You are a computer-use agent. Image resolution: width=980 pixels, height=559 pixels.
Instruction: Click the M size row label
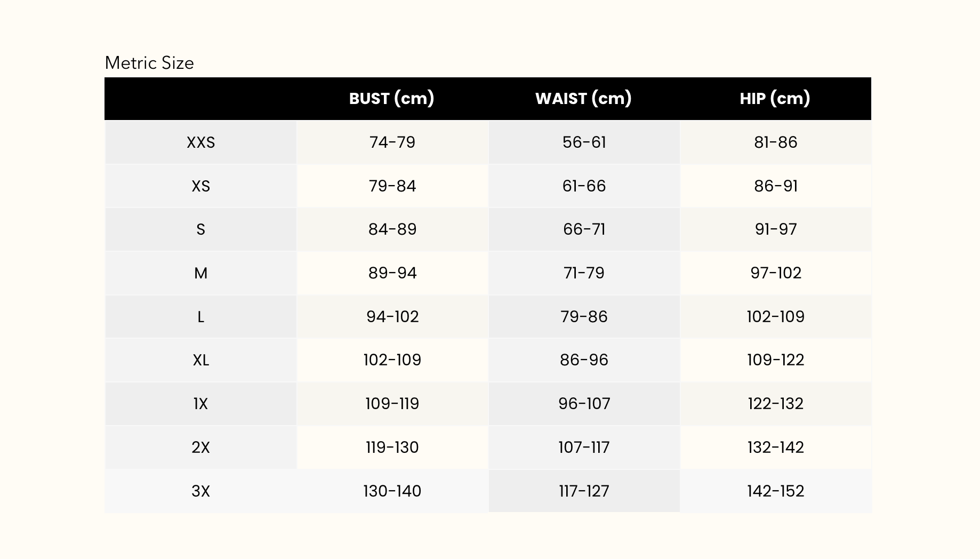point(201,273)
